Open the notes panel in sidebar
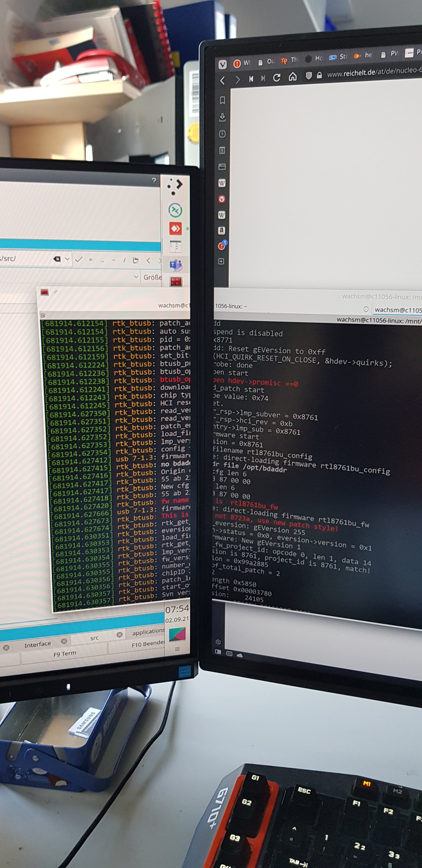The height and width of the screenshot is (868, 422). pyautogui.click(x=222, y=150)
